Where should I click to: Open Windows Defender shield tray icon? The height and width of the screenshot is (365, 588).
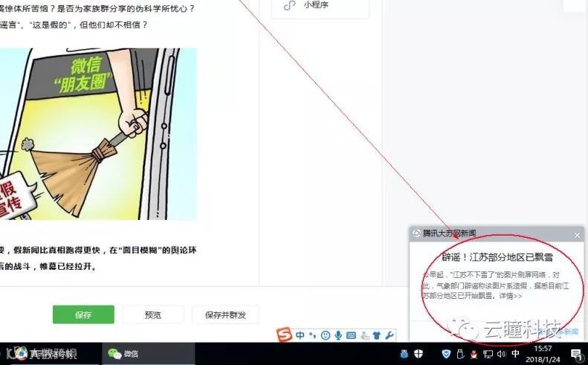[x=419, y=354]
